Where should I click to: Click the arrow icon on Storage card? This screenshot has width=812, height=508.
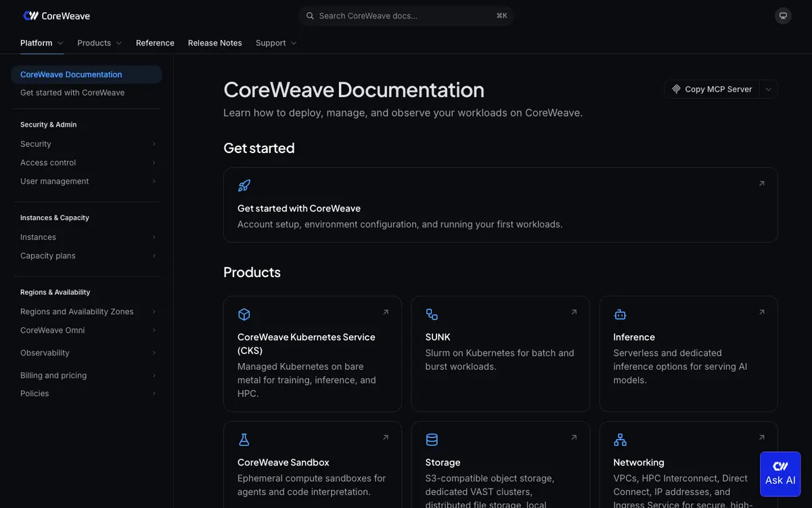(574, 438)
